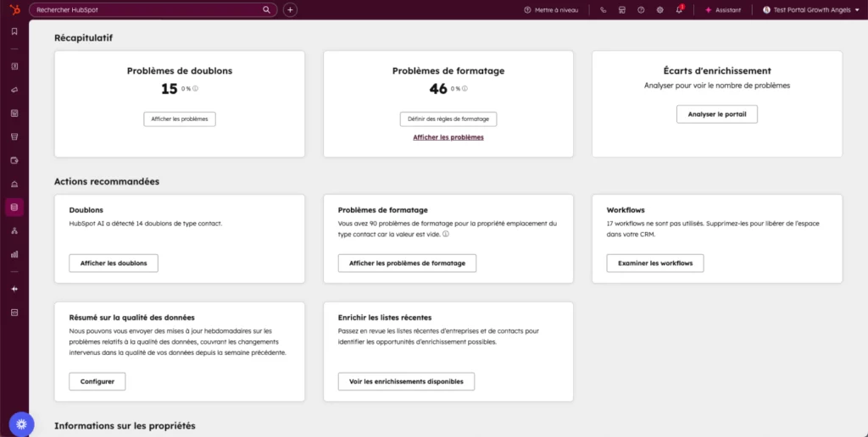Click Examiner les workflows
868x437 pixels.
[655, 263]
